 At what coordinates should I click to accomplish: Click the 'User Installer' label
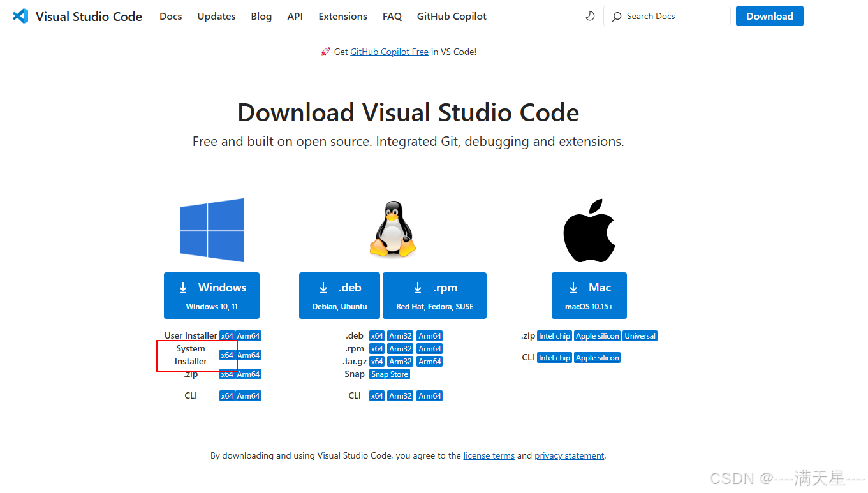point(191,335)
